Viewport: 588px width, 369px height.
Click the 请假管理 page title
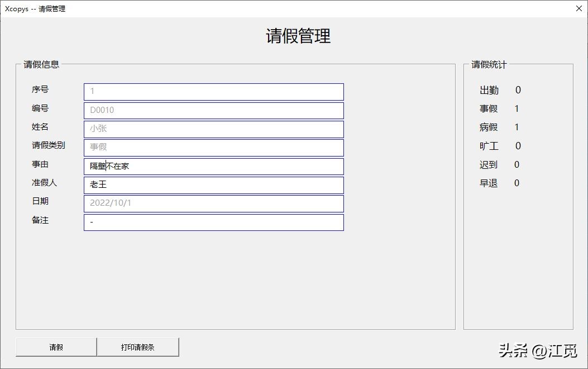click(x=298, y=36)
